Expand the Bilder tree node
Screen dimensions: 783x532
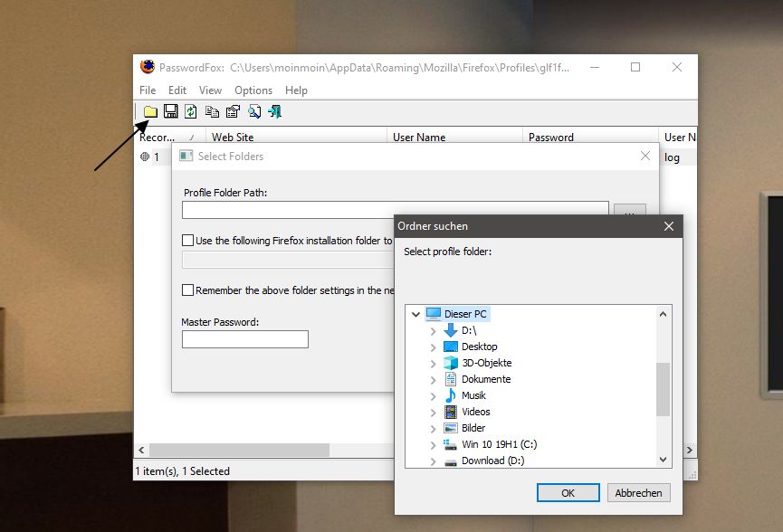point(434,428)
